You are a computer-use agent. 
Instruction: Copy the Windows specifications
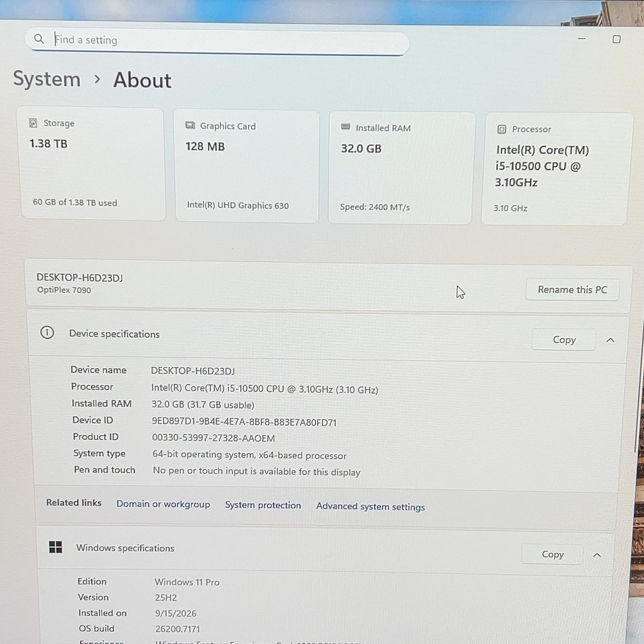click(553, 554)
